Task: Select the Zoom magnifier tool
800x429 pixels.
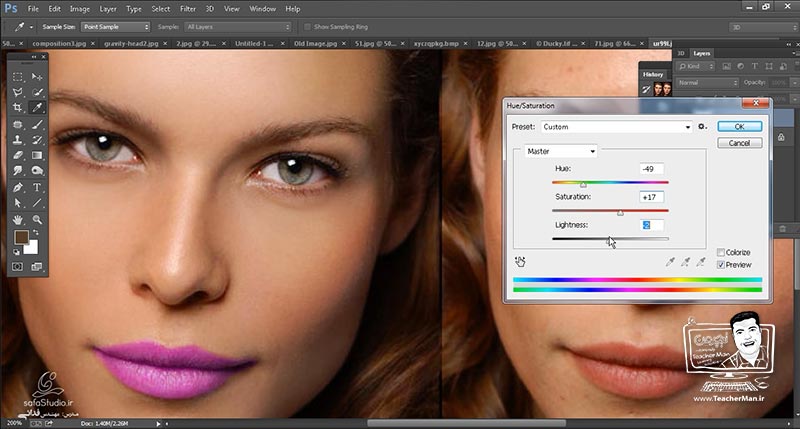Action: 37,220
